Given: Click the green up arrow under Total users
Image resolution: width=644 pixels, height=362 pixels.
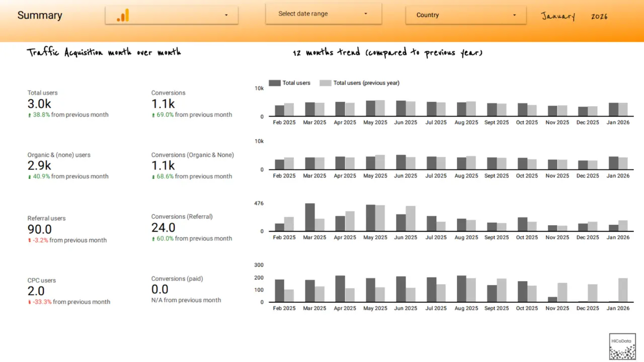Looking at the screenshot, I should click(29, 115).
